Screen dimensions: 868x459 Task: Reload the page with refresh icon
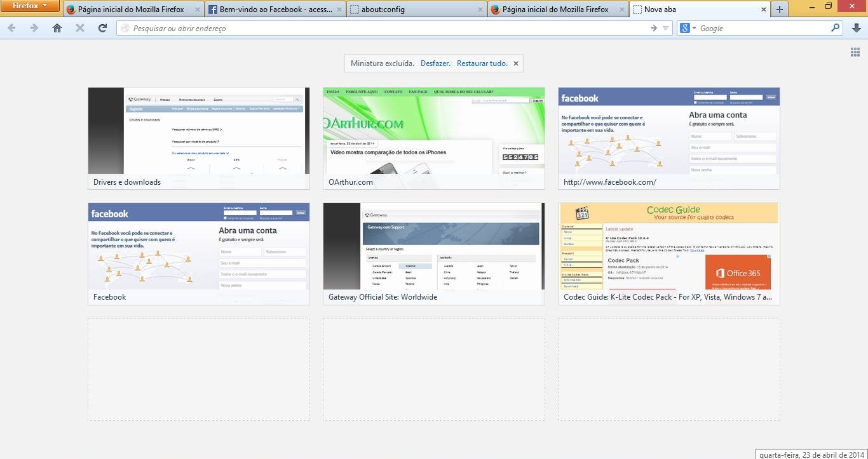coord(102,28)
